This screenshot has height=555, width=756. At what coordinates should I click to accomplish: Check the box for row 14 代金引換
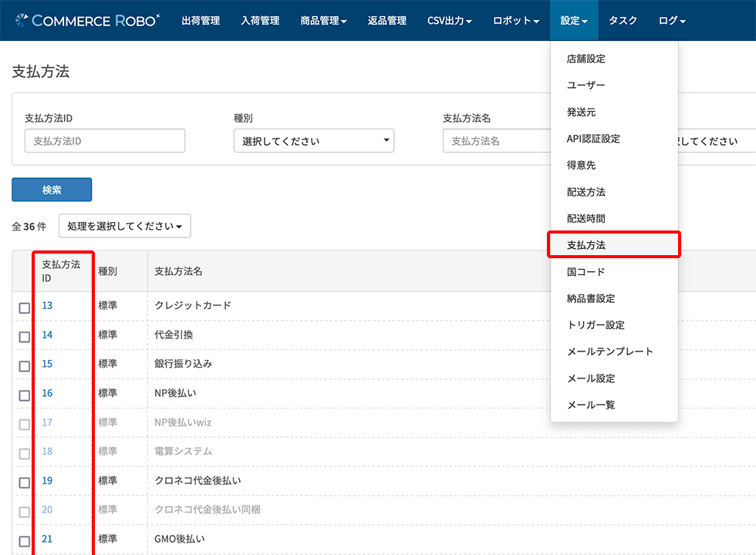[x=25, y=337]
